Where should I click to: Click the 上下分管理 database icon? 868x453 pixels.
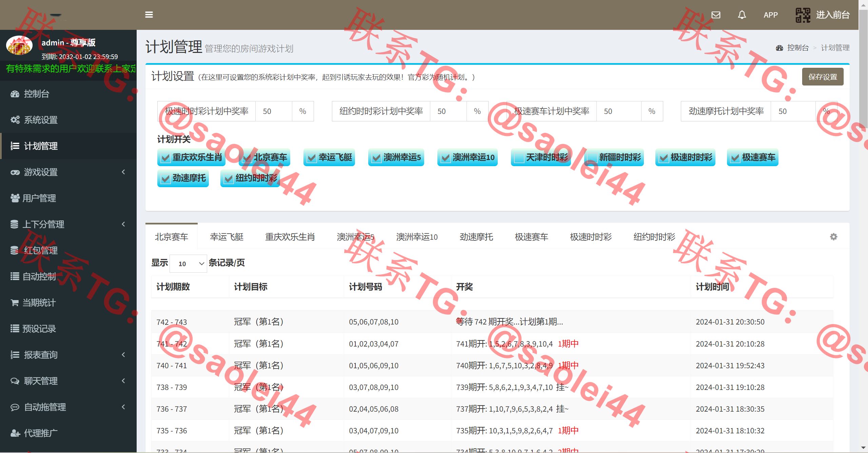14,224
